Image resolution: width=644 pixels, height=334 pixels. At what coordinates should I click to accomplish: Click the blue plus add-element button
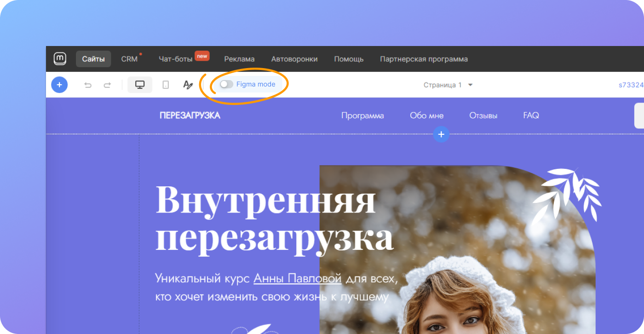(59, 85)
